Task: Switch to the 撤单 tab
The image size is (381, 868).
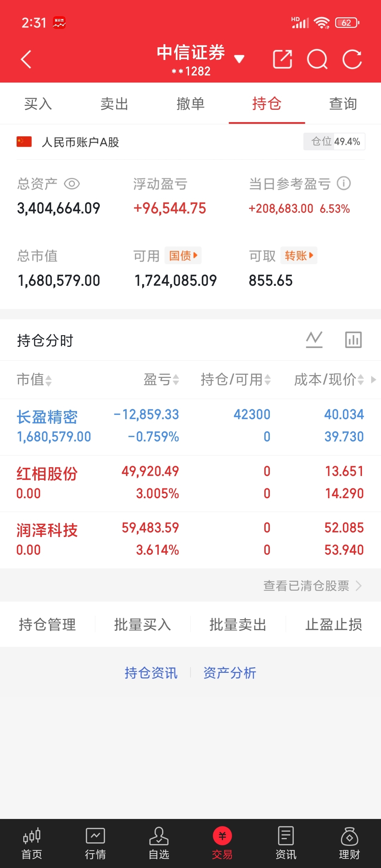Action: (x=190, y=104)
